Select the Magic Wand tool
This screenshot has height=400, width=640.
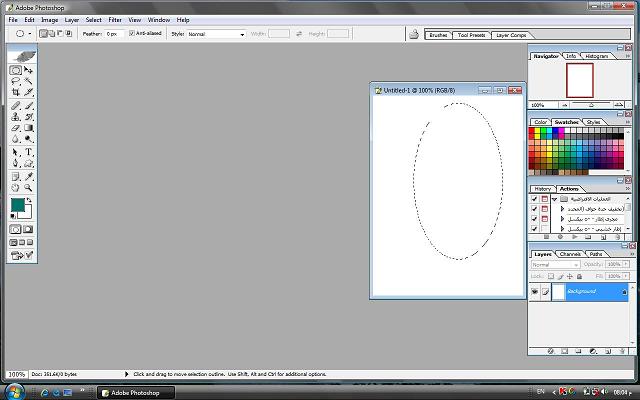(29, 82)
